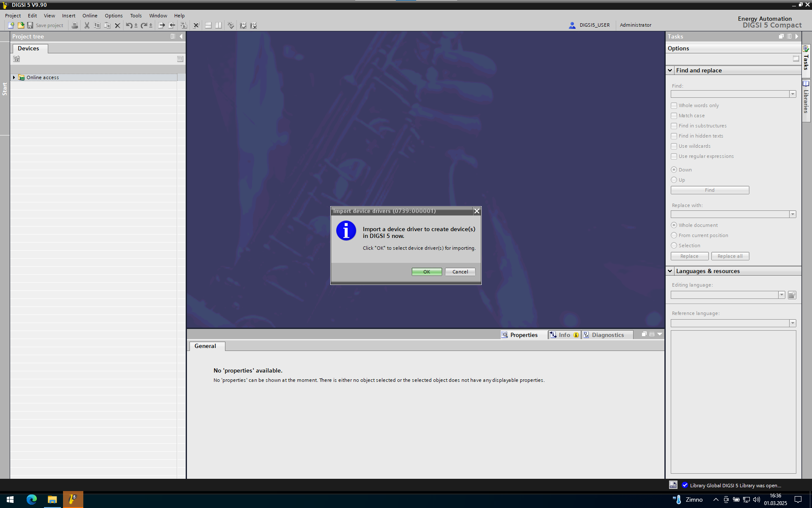Click the Copy toolbar icon
Image resolution: width=812 pixels, height=508 pixels.
(x=97, y=25)
